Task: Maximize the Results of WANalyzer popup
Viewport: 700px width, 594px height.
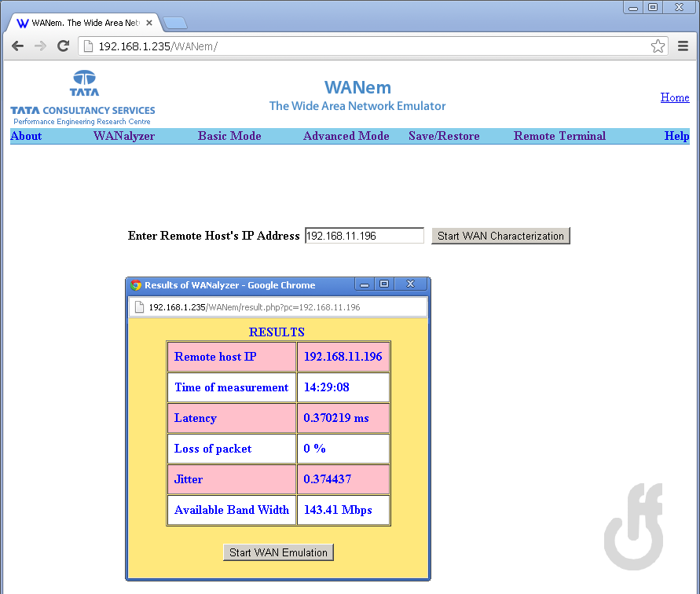Action: [384, 284]
